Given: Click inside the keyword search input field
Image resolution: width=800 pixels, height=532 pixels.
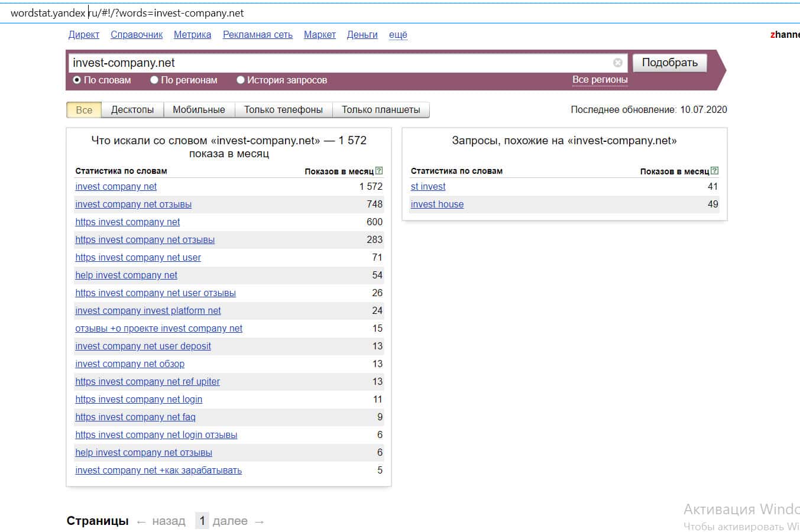Looking at the screenshot, I should pyautogui.click(x=337, y=63).
